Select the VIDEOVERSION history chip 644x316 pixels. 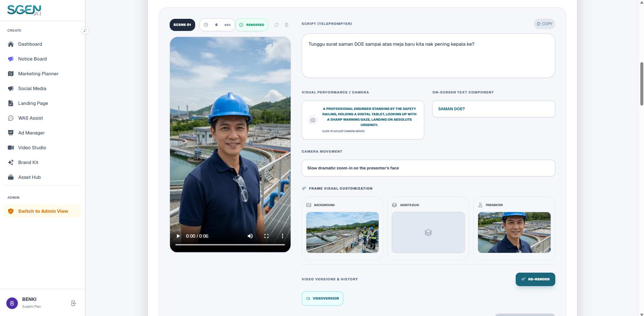pyautogui.click(x=322, y=299)
